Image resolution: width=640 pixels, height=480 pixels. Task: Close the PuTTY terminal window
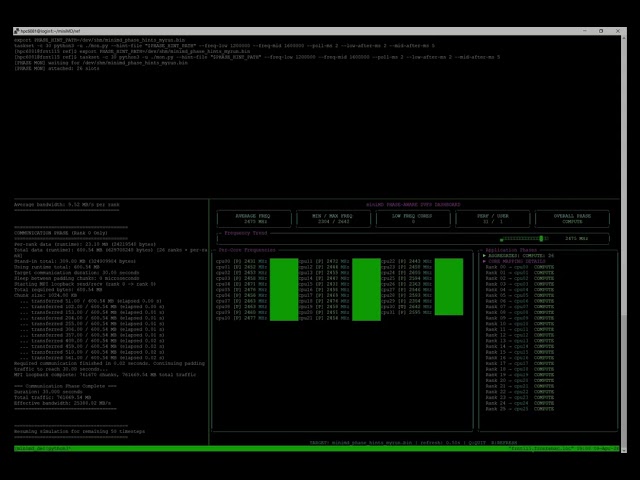click(x=618, y=31)
